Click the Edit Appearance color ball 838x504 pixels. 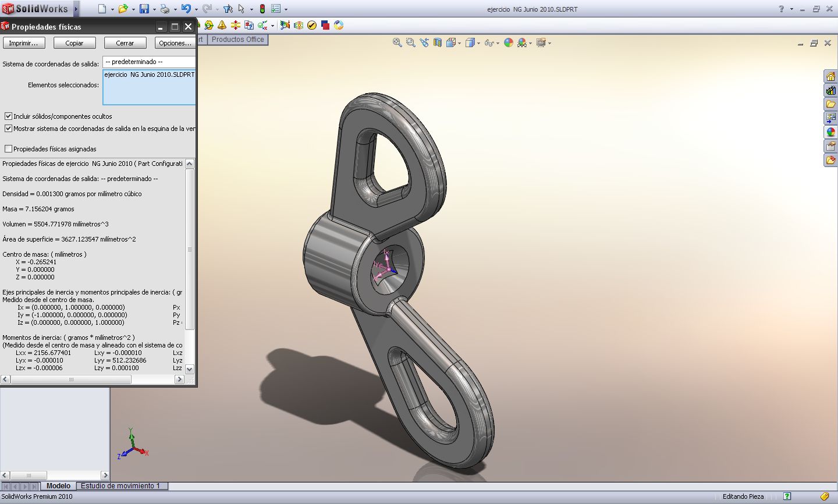[x=509, y=42]
